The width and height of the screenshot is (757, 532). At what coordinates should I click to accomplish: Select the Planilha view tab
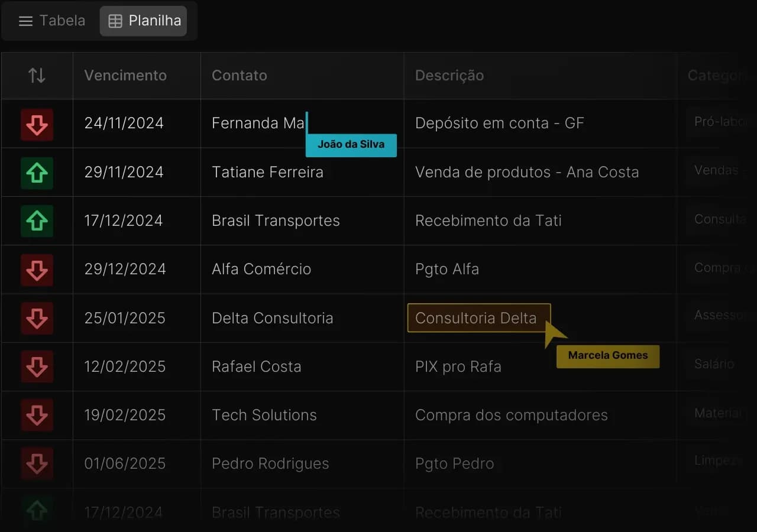(x=143, y=21)
